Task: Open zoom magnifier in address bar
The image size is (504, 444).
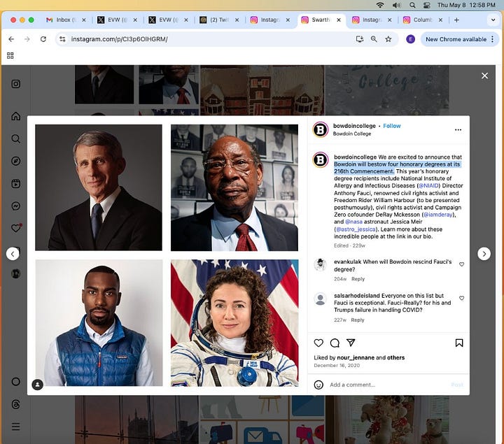Action: click(374, 39)
